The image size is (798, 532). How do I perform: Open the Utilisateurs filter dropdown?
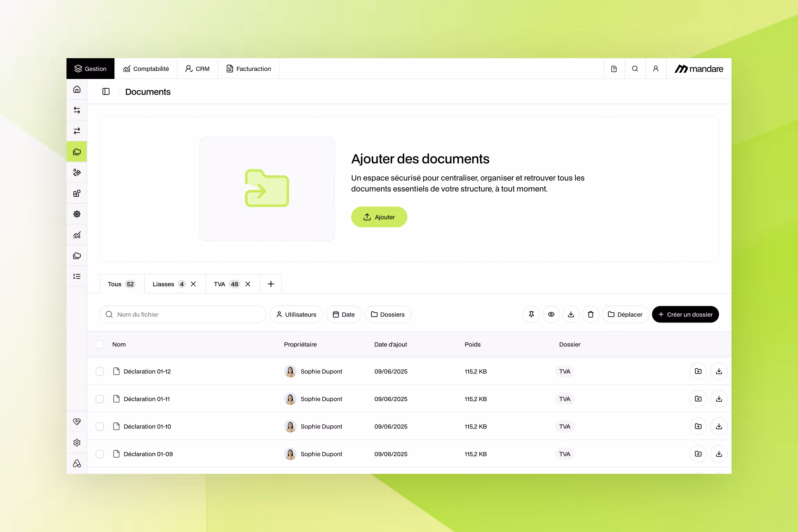[x=296, y=314]
